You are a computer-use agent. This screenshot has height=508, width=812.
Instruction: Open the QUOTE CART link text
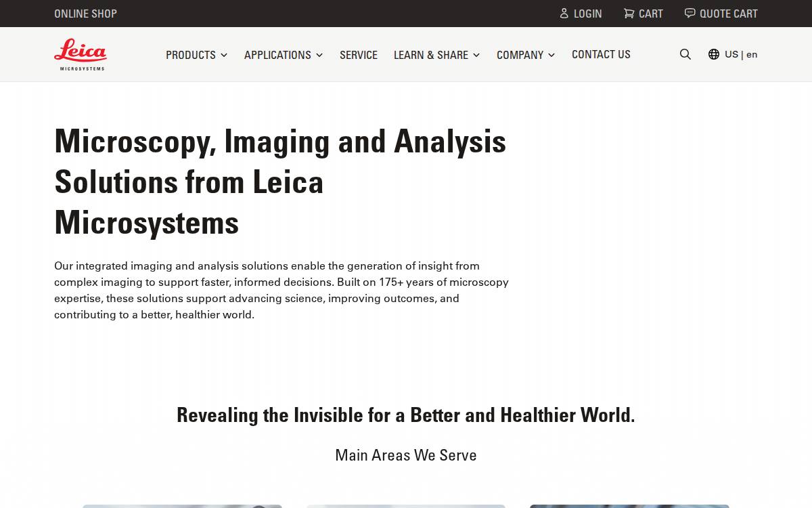(729, 14)
